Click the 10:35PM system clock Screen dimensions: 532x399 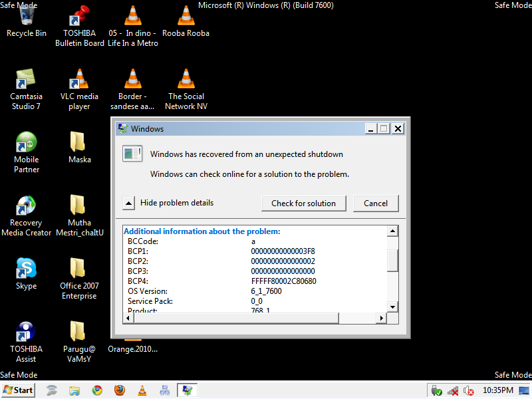click(x=497, y=390)
